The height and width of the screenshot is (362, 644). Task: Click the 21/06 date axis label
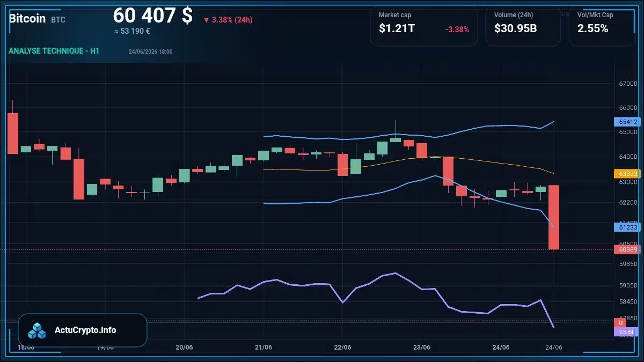(x=263, y=347)
